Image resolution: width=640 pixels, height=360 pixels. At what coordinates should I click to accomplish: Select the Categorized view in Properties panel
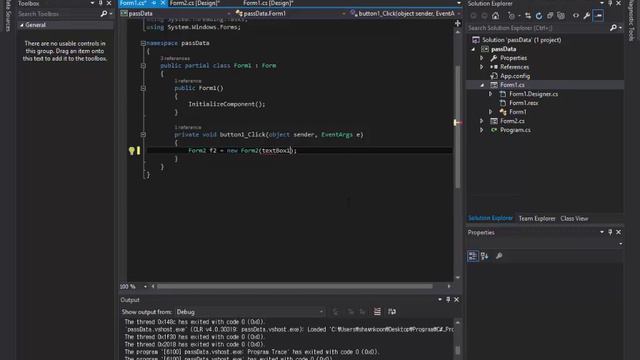(473, 256)
